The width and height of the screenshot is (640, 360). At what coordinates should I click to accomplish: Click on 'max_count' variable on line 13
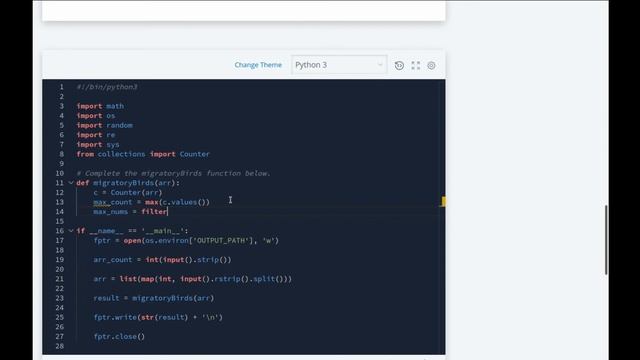coord(113,202)
